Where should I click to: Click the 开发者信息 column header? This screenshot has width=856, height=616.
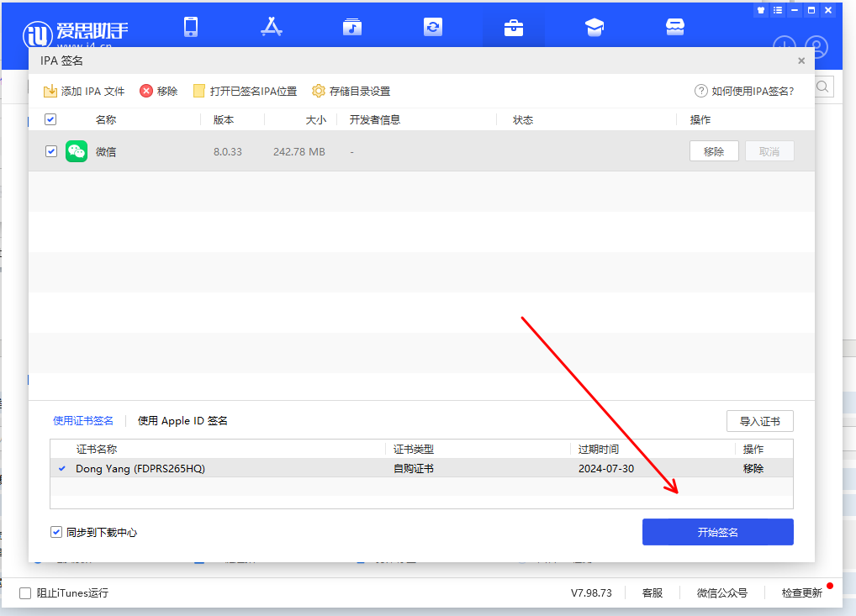point(375,120)
